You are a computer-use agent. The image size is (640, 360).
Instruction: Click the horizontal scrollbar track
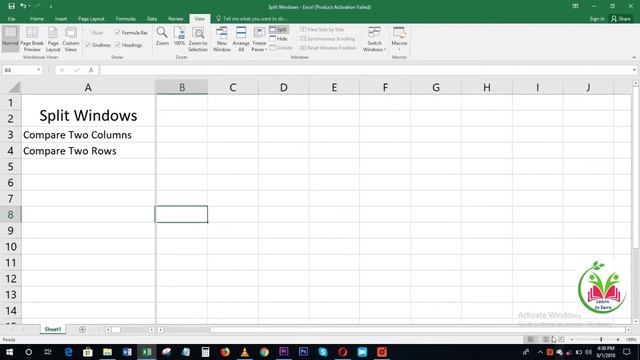click(418, 330)
